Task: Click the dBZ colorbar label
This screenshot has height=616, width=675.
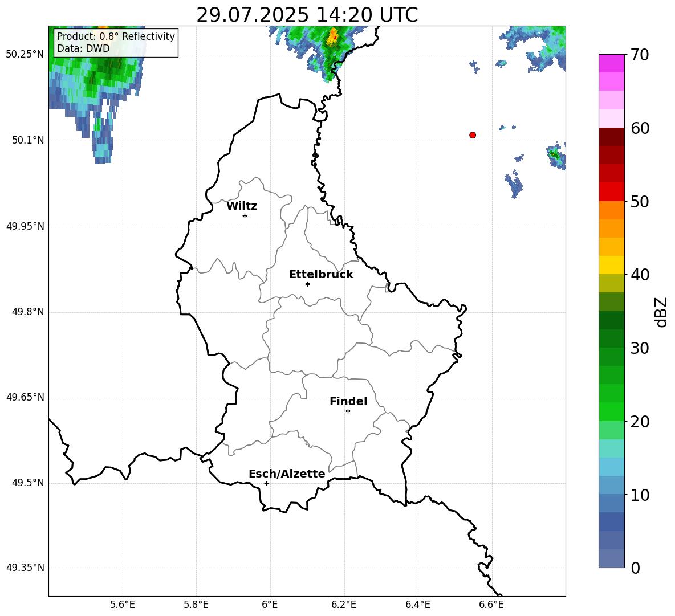Action: point(661,312)
